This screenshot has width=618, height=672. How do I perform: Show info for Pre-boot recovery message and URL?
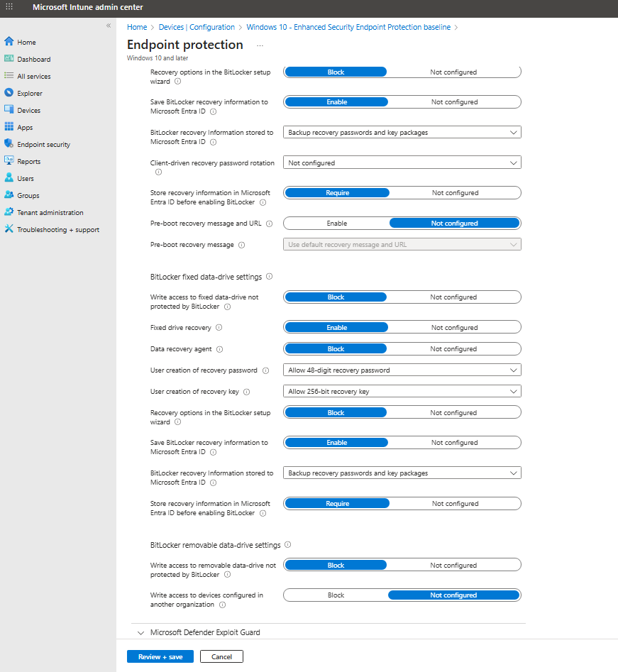point(269,224)
